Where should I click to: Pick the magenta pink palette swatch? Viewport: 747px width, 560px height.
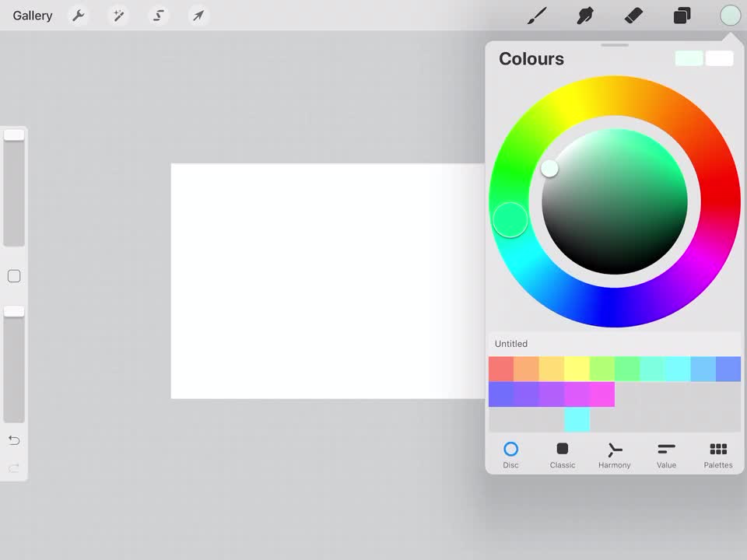pos(602,394)
